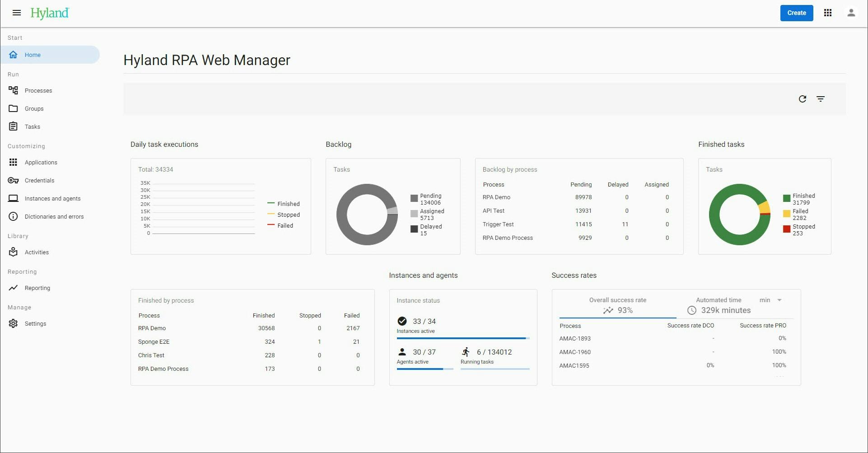Click the running tasks runner icon
Viewport: 868px width, 453px height.
tap(466, 352)
